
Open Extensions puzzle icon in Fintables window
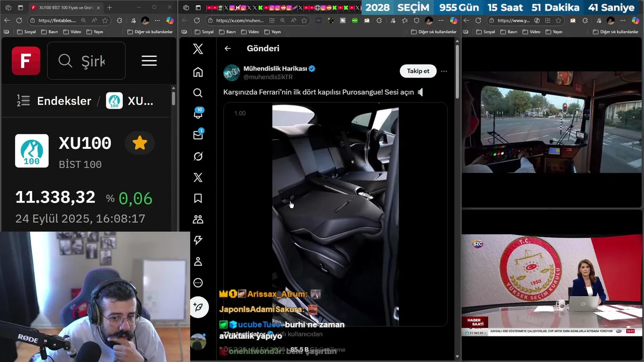click(x=119, y=21)
